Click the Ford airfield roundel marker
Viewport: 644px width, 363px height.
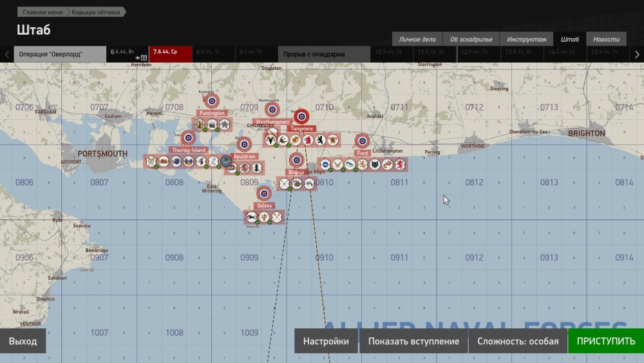coord(363,141)
